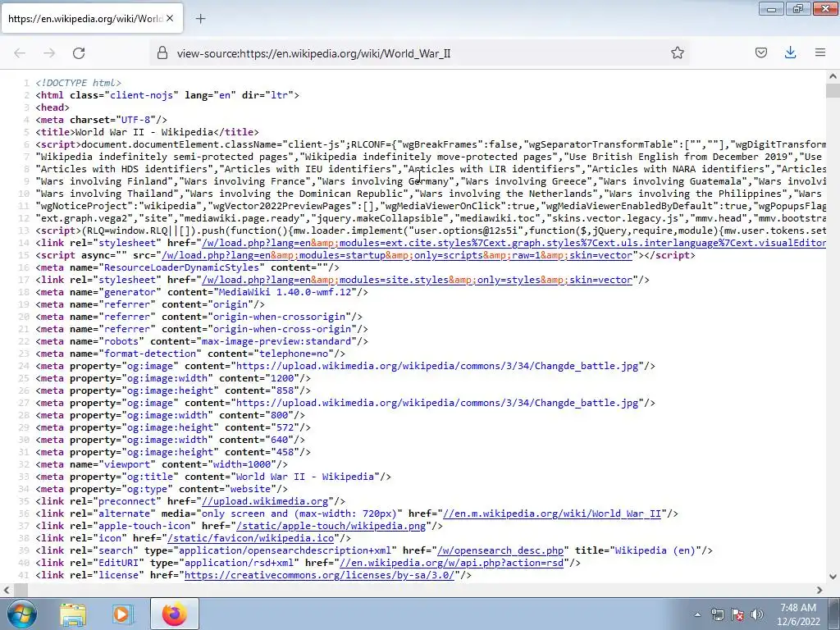Click the Firefox taskbar button
This screenshot has height=630, width=840.
click(175, 614)
